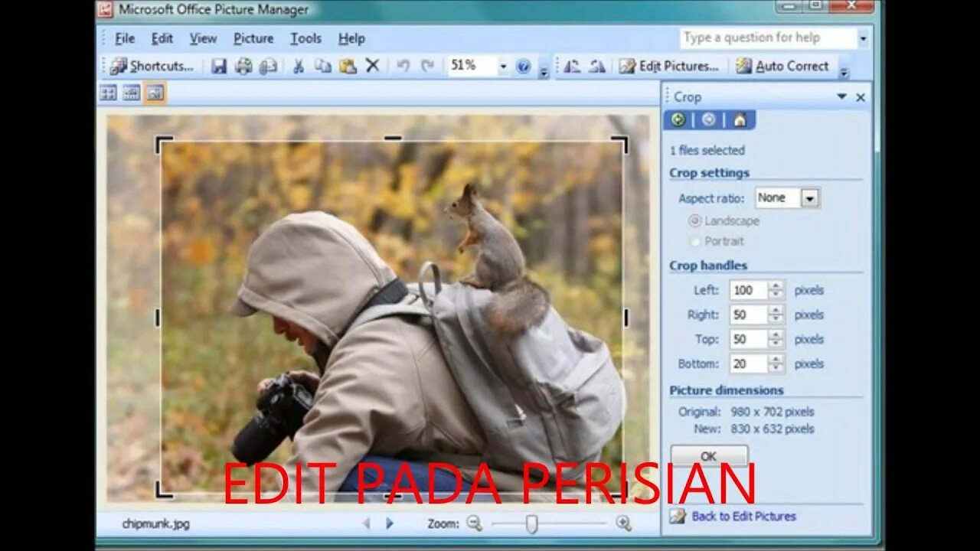Open the Tools menu
The image size is (980, 551).
305,38
